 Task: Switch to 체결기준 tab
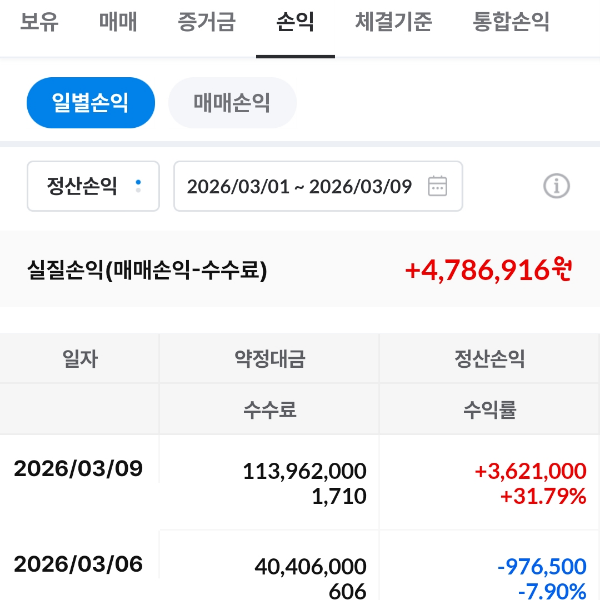[394, 22]
